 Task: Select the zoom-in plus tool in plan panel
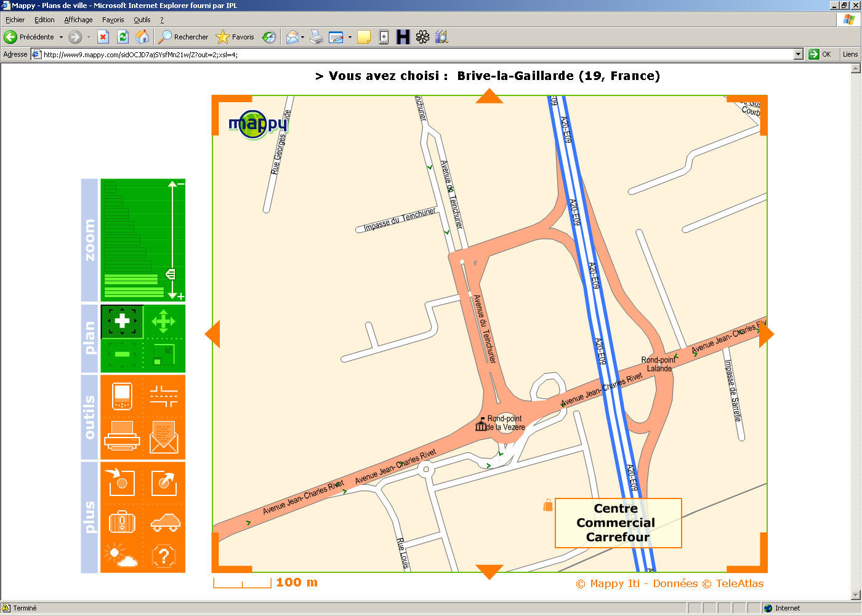(122, 321)
